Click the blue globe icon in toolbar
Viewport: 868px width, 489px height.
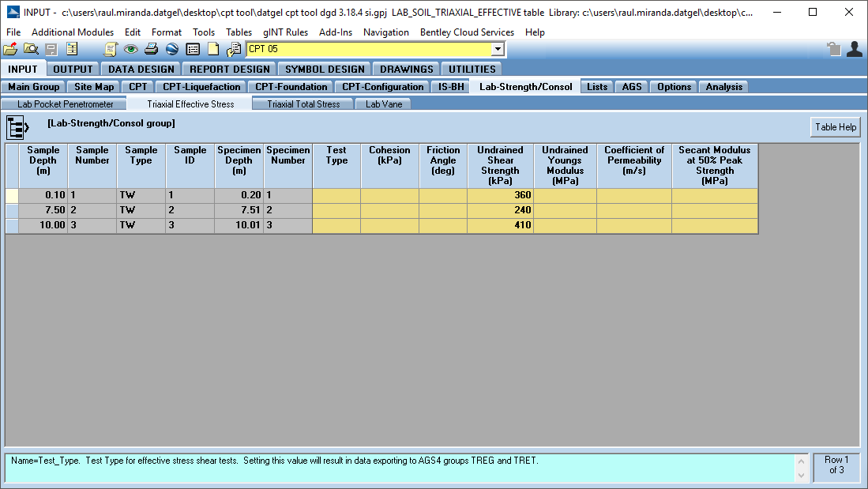coord(172,50)
